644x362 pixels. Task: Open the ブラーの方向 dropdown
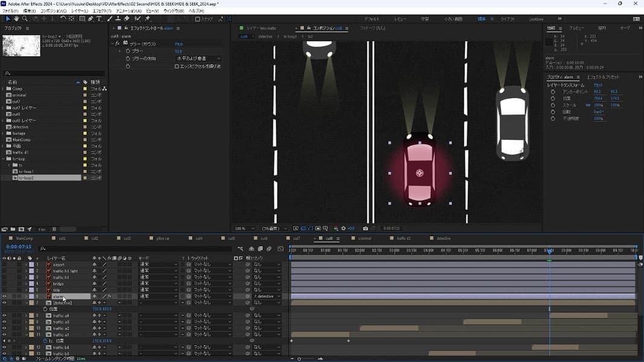coord(197,59)
